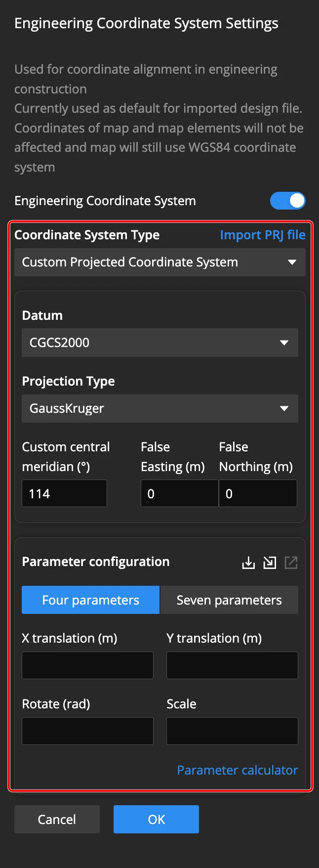The width and height of the screenshot is (319, 868).
Task: Click the Scale input field
Action: (x=232, y=731)
